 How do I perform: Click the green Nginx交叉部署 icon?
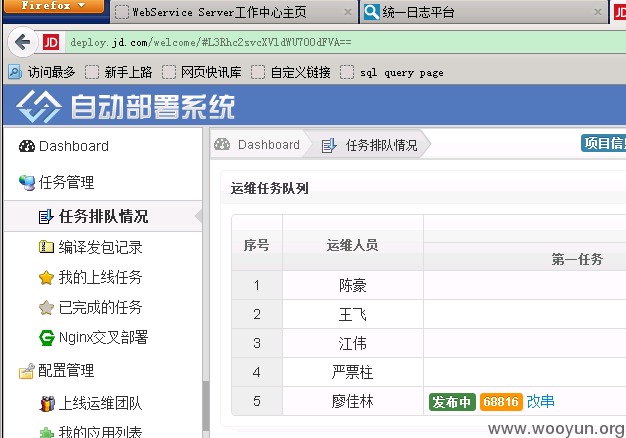click(x=46, y=338)
